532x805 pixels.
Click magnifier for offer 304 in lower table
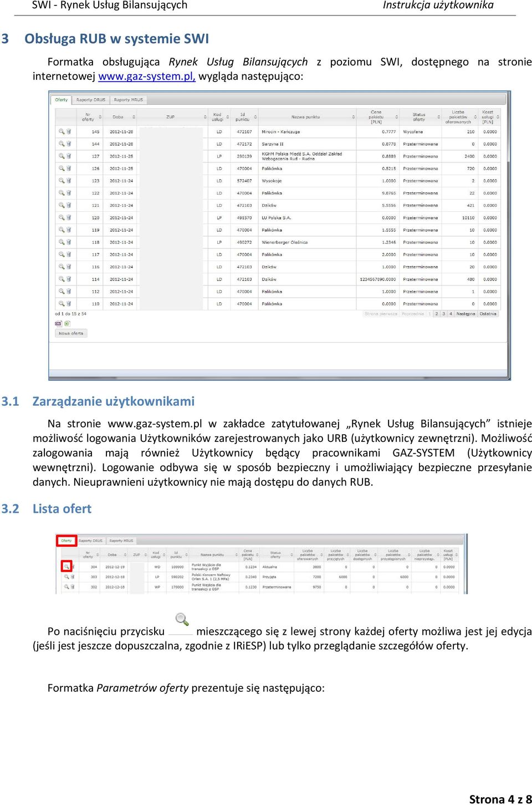tap(66, 567)
